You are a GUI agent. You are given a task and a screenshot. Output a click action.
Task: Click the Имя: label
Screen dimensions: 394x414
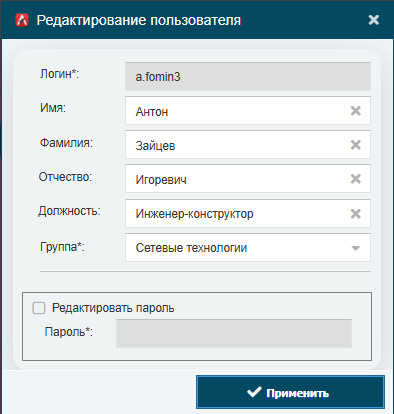pyautogui.click(x=53, y=108)
